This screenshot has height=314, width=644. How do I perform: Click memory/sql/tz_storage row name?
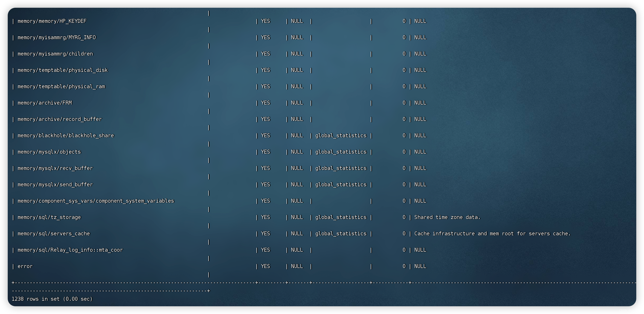(49, 217)
